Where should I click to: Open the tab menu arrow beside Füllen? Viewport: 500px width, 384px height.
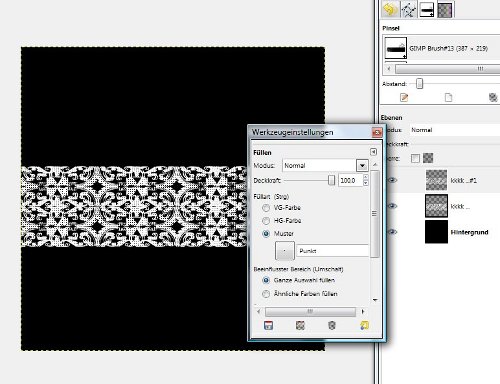click(x=373, y=152)
